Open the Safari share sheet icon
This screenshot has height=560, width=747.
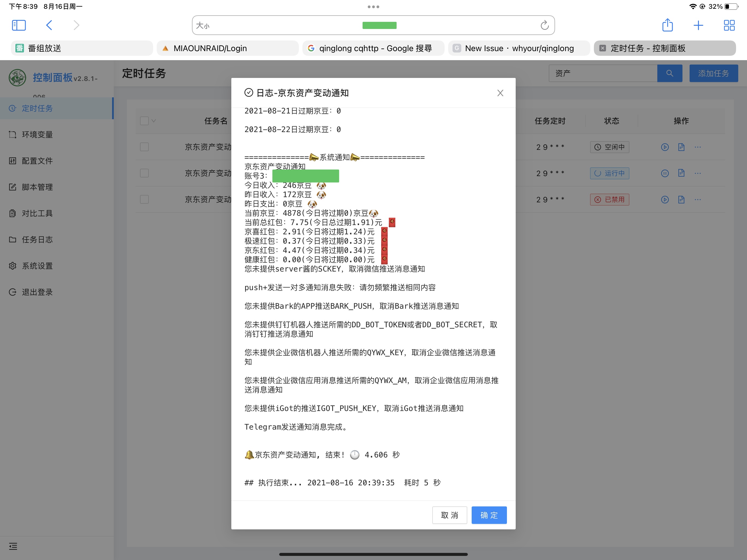point(667,25)
